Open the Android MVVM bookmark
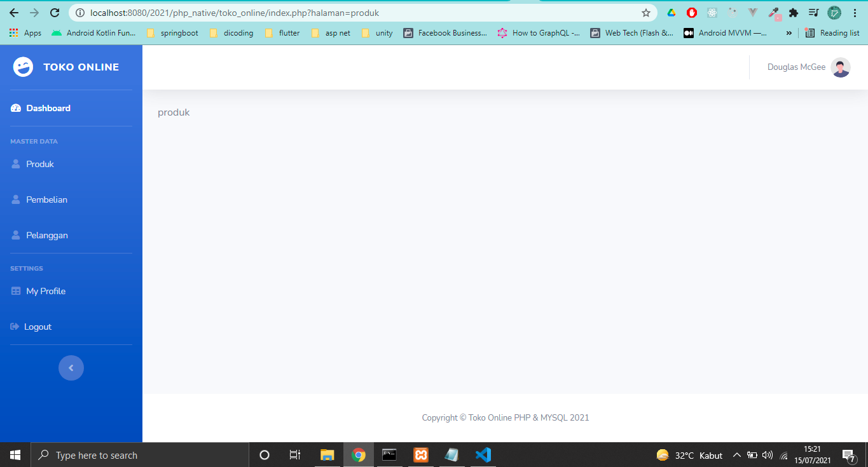This screenshot has width=868, height=467. [726, 33]
